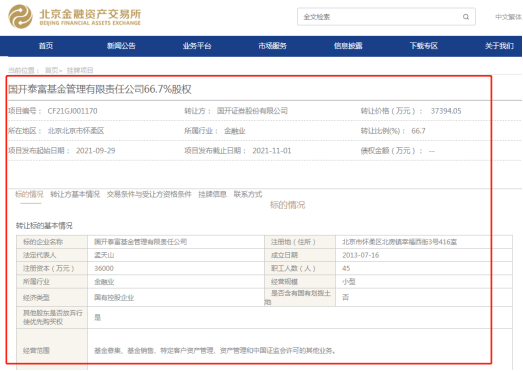
Task: Select the 转让方基本情况 tab
Action: point(75,194)
